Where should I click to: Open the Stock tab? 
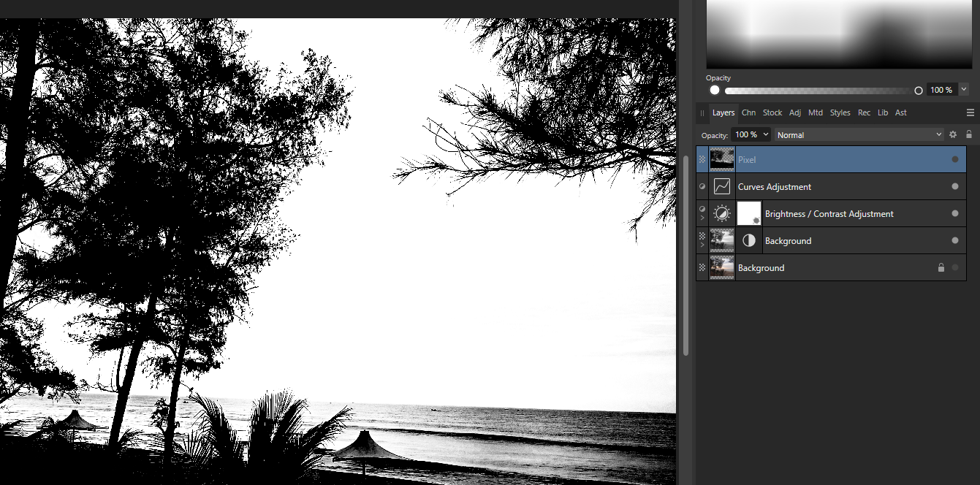pyautogui.click(x=772, y=112)
